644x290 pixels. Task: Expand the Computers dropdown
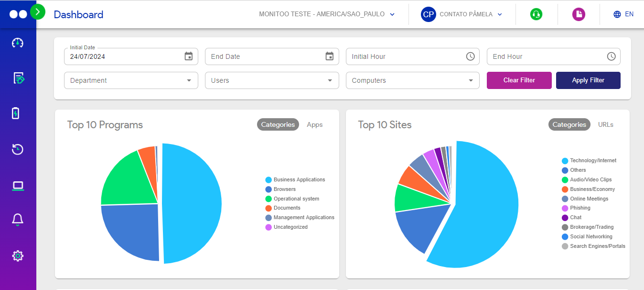coord(412,80)
